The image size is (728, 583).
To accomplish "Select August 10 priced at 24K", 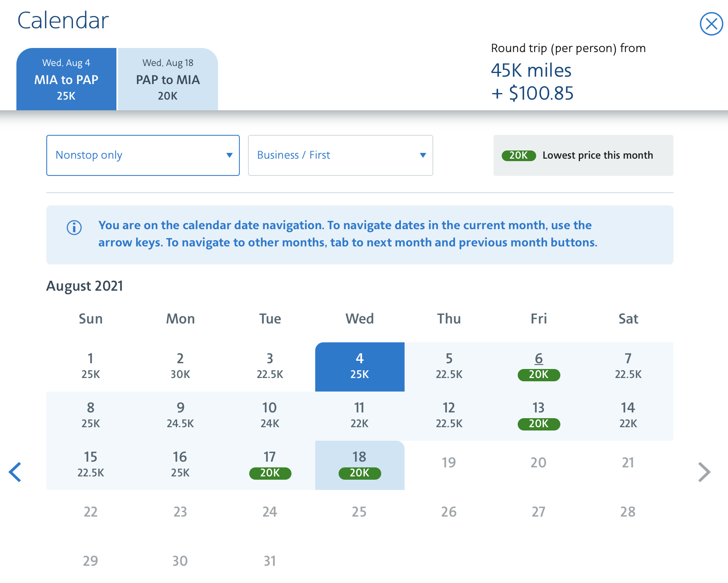I will pyautogui.click(x=270, y=415).
